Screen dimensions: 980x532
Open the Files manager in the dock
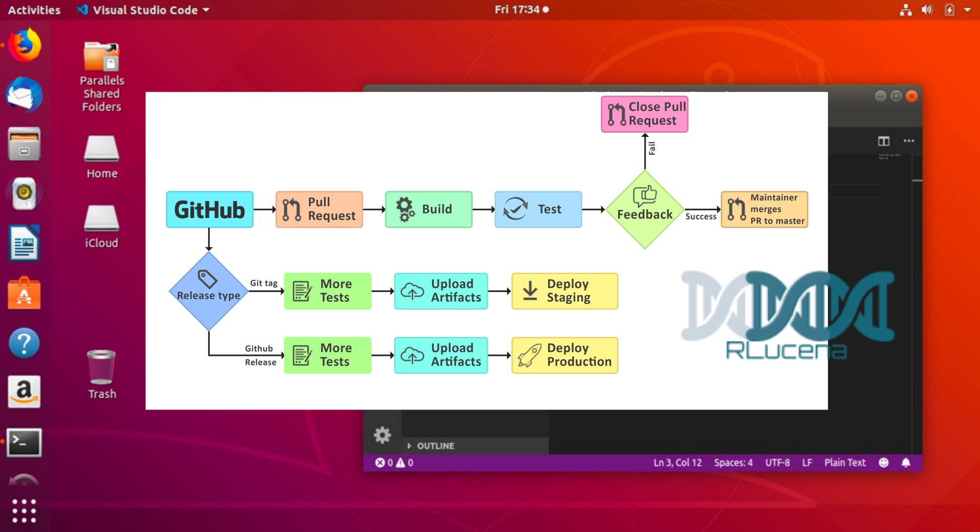pos(24,144)
